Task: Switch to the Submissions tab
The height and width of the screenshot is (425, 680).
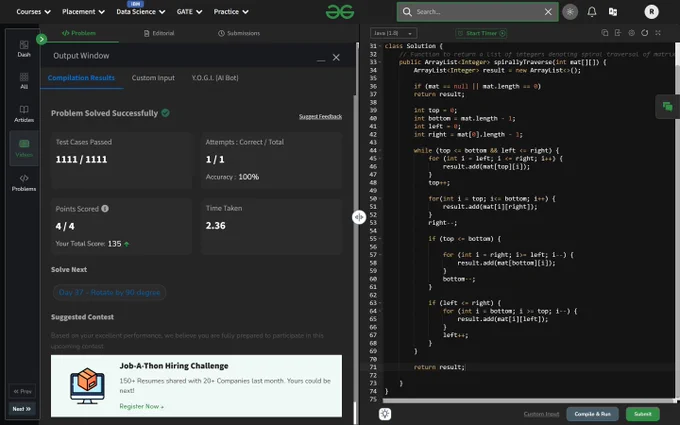Action: [239, 33]
